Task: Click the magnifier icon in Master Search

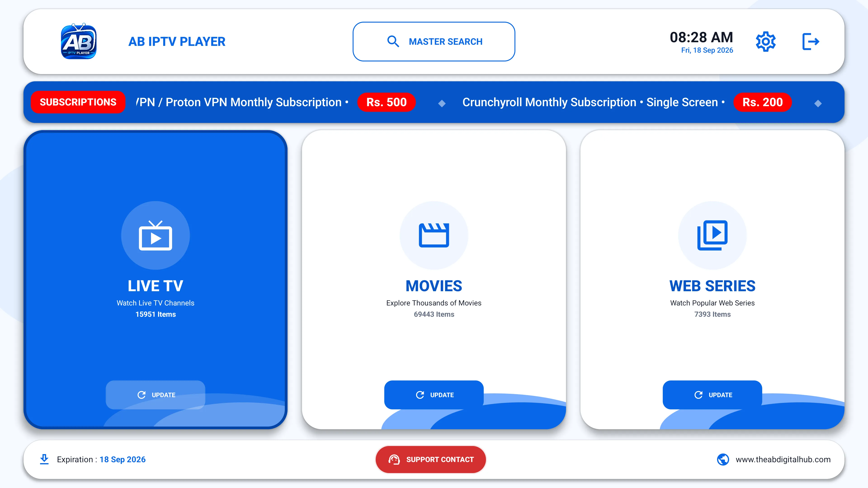Action: 393,41
